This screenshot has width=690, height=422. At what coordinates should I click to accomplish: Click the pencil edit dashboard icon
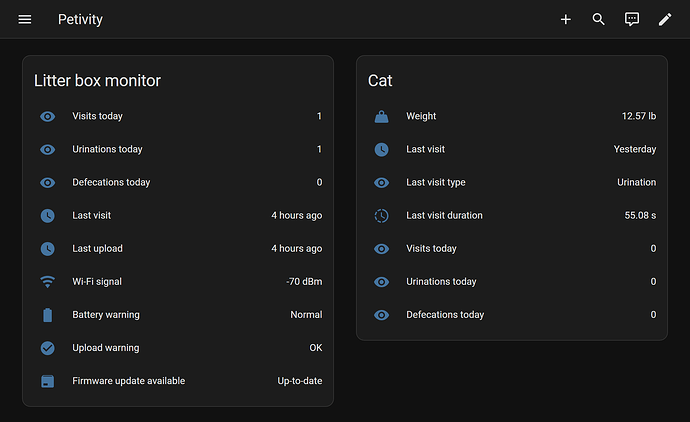pyautogui.click(x=665, y=19)
